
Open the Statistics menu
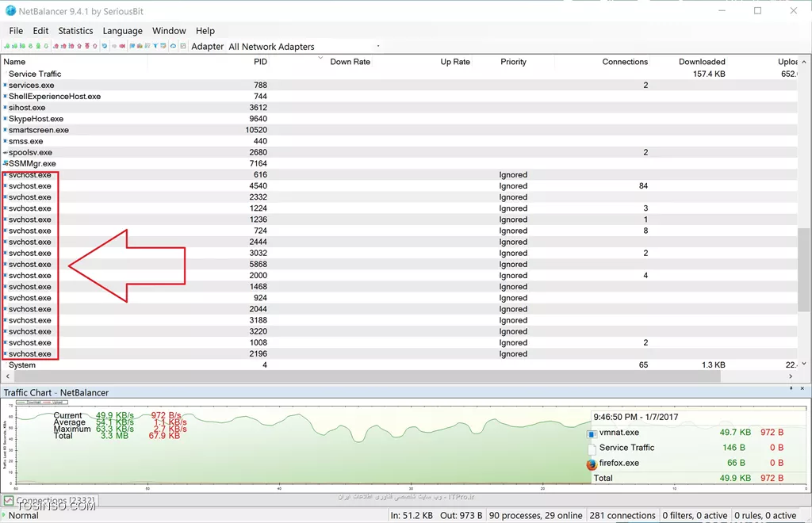[75, 31]
